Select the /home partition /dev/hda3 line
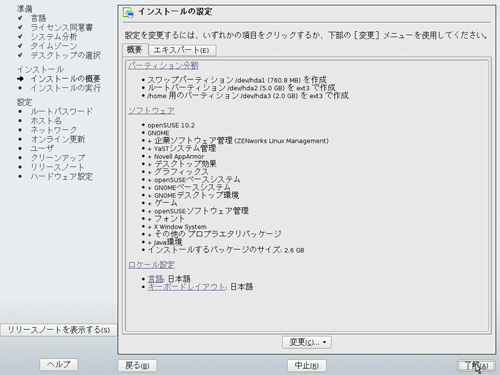This screenshot has width=500, height=375. point(248,96)
